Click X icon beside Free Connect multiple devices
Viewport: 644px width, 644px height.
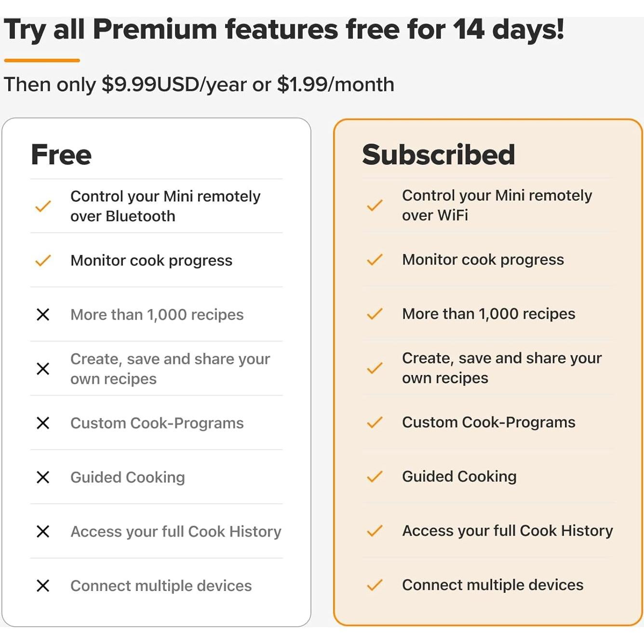coord(43,586)
